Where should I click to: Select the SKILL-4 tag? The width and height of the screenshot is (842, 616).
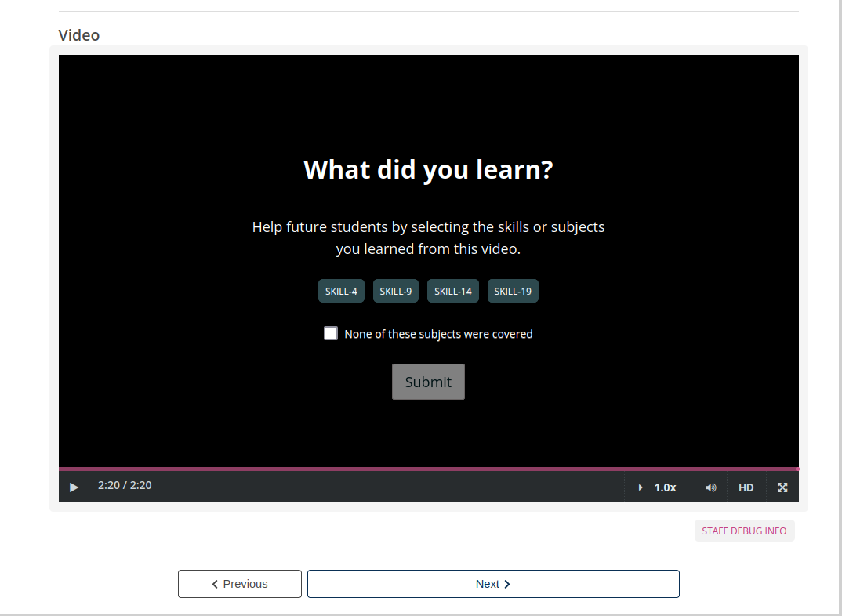pos(341,291)
